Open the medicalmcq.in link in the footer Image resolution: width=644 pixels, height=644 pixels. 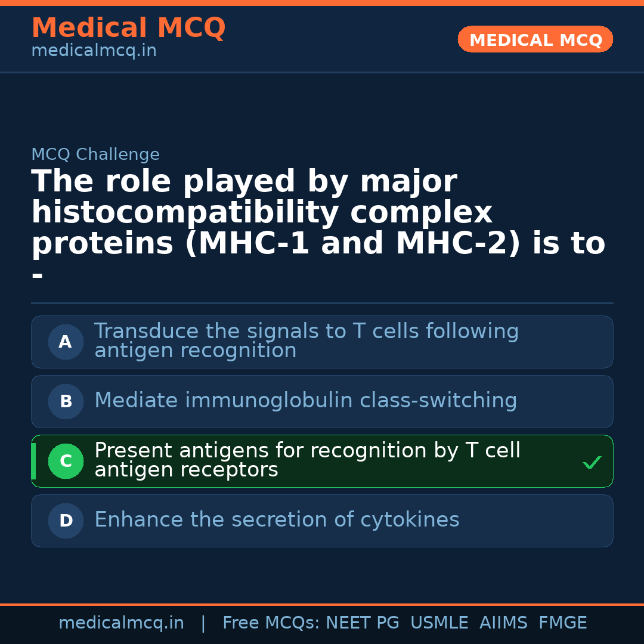(121, 623)
